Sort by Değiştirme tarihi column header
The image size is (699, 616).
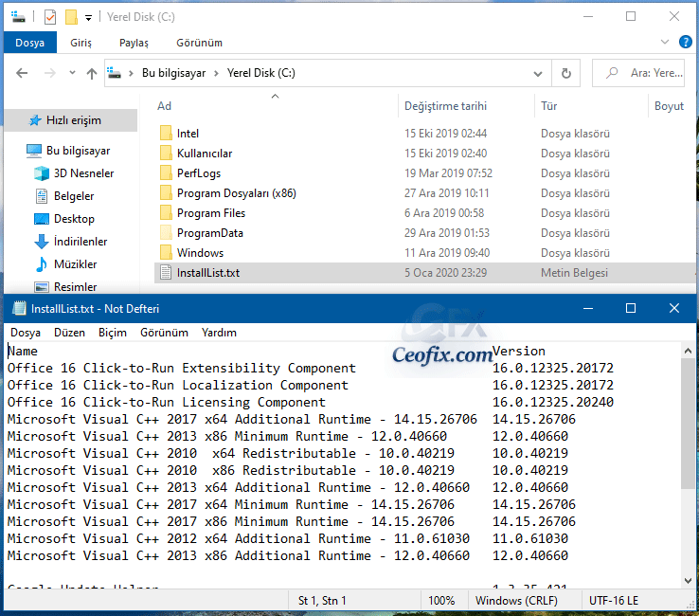[445, 106]
